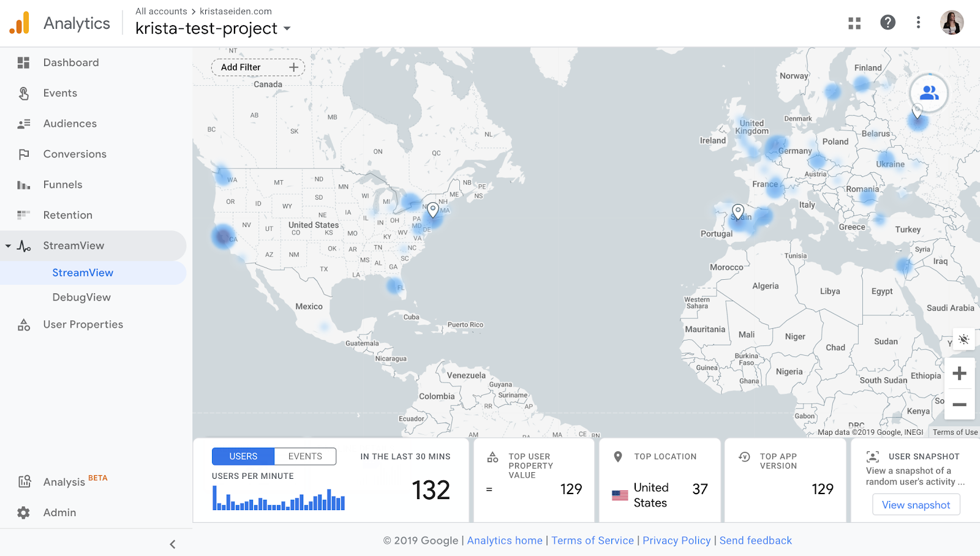Click the Top App Version value 129
980x556 pixels.
tap(823, 489)
